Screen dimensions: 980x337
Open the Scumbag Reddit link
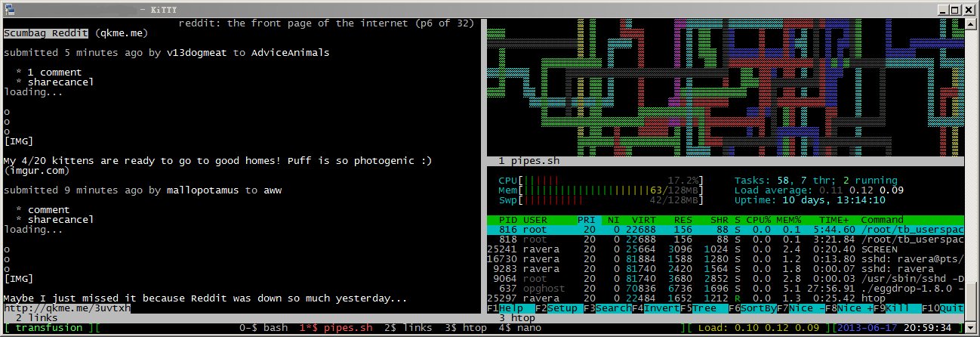point(45,33)
